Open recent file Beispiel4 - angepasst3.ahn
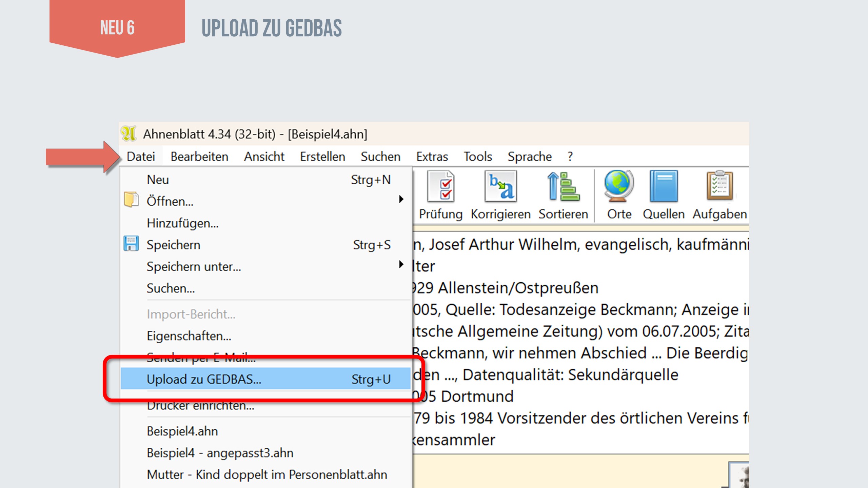Screen dimensions: 868x488 point(220,453)
